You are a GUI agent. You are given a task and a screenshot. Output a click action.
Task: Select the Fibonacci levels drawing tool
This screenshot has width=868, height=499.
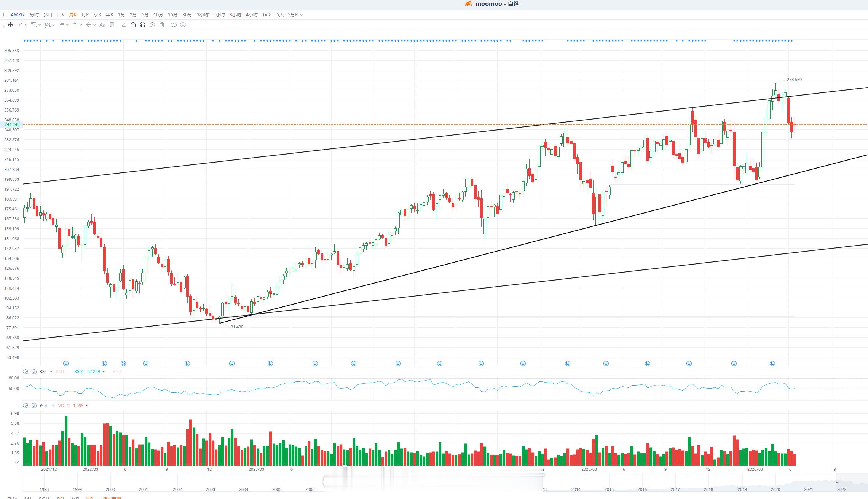tap(61, 25)
